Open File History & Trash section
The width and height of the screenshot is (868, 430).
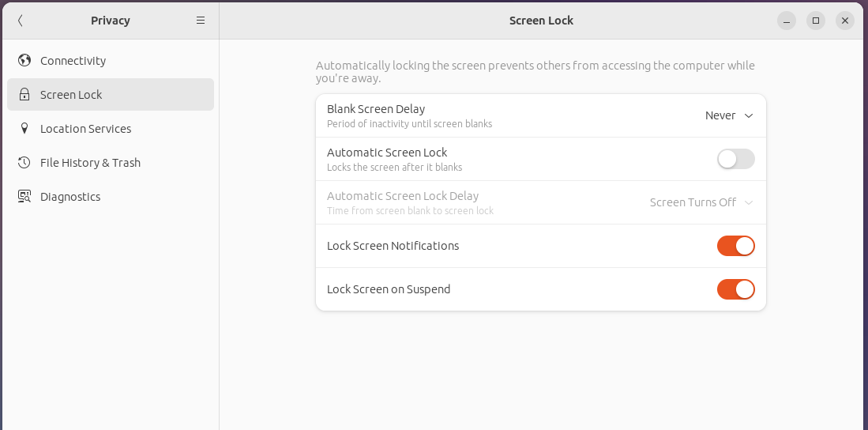pyautogui.click(x=90, y=163)
